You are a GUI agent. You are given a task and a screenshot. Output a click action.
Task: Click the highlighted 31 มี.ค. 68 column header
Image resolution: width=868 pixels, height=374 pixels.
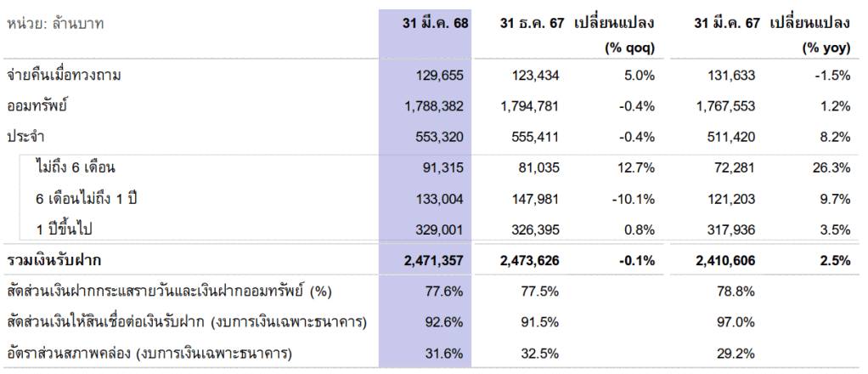click(435, 24)
